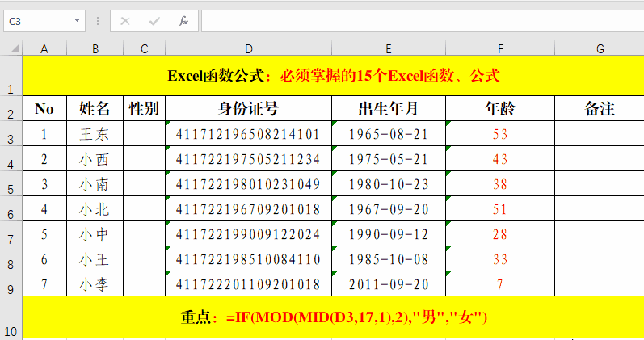Image resolution: width=644 pixels, height=340 pixels.
Task: Select row 3 header
Action: 11,133
